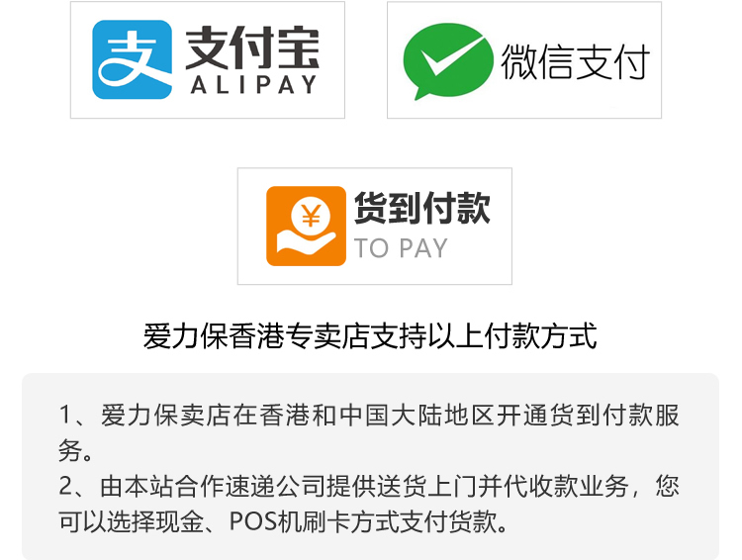The width and height of the screenshot is (742, 560).
Task: Click the gray TO PAY text
Action: [401, 248]
